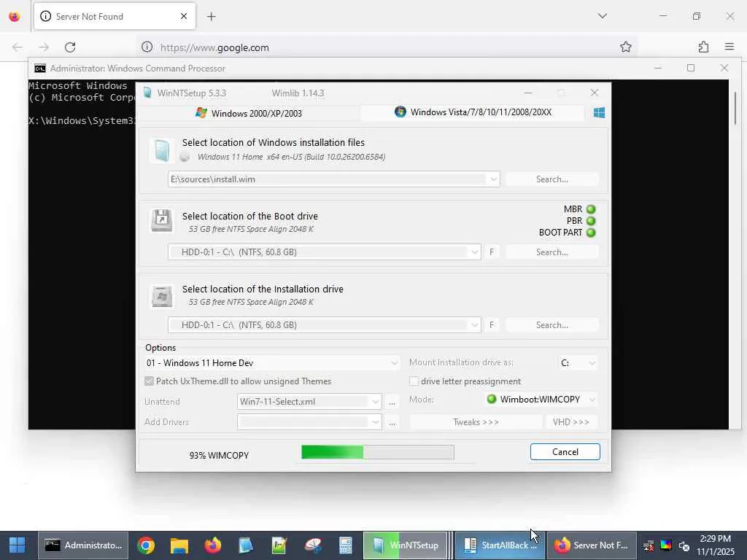This screenshot has width=747, height=560.
Task: Open the green chart taskbar icon
Action: click(279, 545)
